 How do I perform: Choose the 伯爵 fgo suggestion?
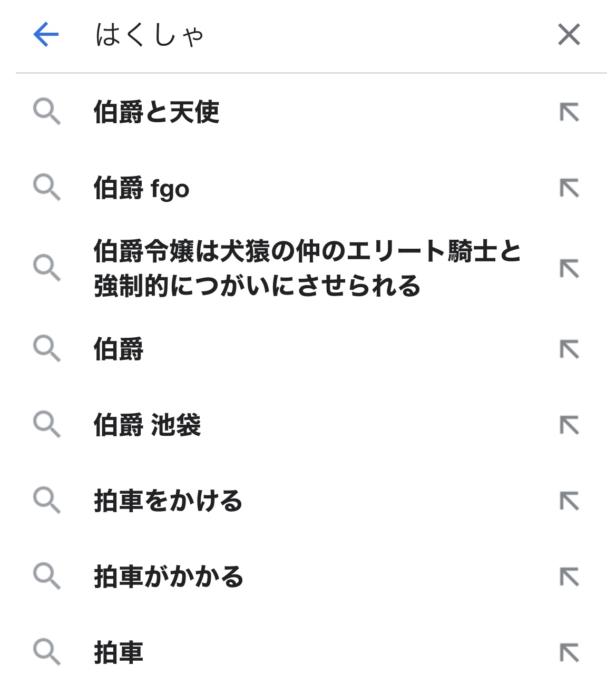click(x=141, y=188)
